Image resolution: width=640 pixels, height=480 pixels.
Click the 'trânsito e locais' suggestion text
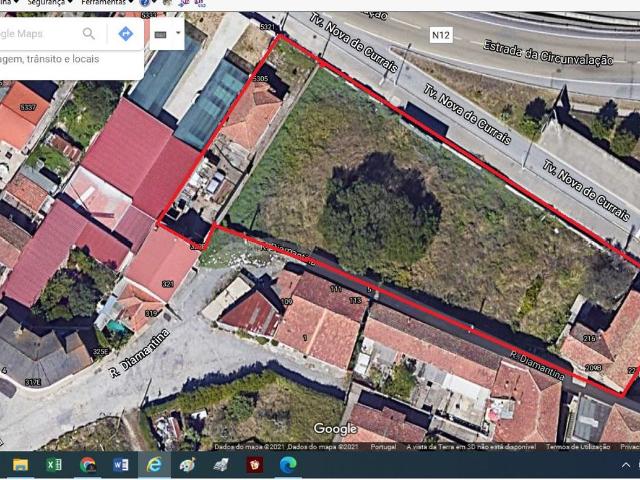[x=64, y=59]
